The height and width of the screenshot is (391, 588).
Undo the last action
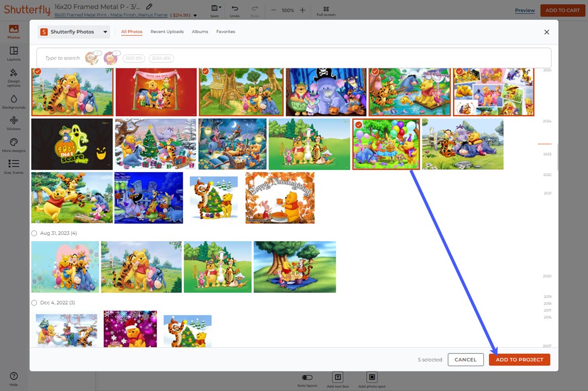point(235,10)
